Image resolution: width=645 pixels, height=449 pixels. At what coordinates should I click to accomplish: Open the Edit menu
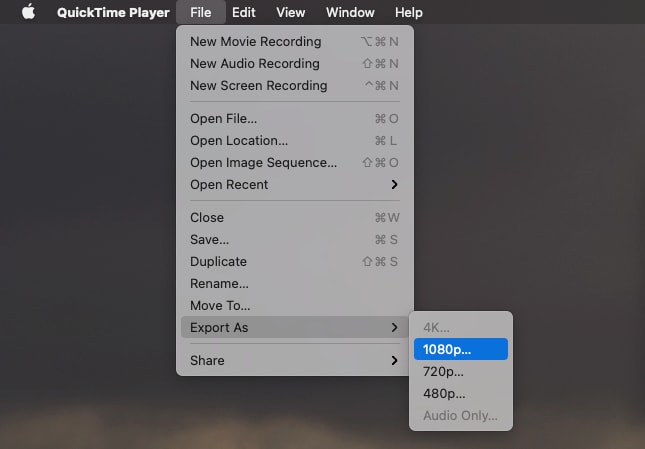click(x=244, y=12)
